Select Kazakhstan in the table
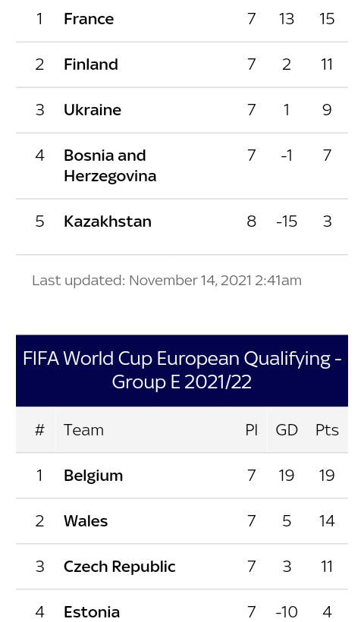364x622 pixels. [108, 221]
